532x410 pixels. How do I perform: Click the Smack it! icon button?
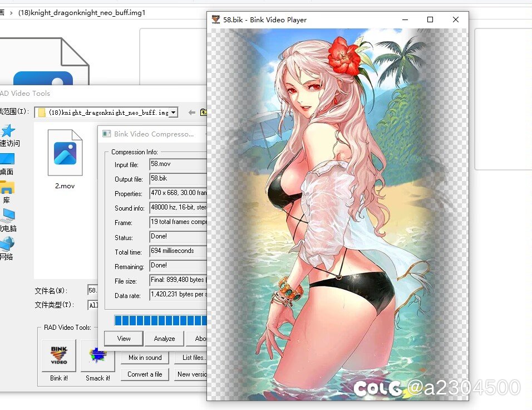[x=98, y=355]
